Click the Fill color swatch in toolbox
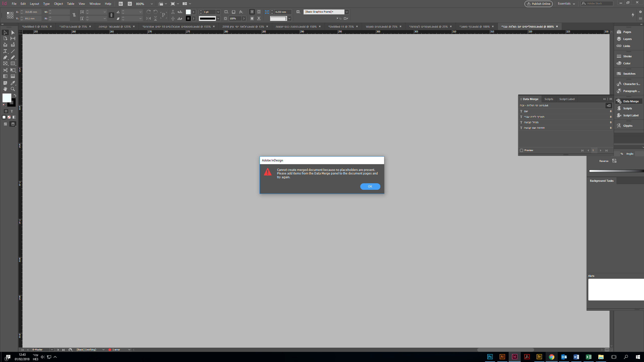Screen dimensions: 644x362 (x=7, y=98)
